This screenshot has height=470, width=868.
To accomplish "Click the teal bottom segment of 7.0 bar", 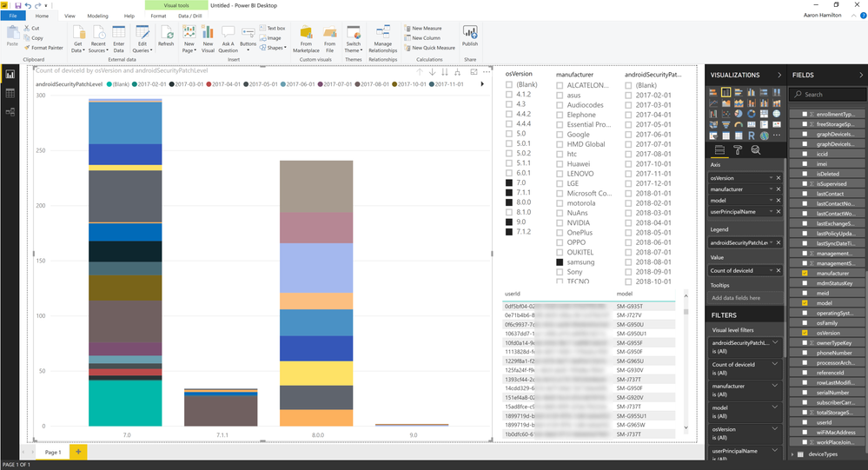I will pyautogui.click(x=125, y=403).
